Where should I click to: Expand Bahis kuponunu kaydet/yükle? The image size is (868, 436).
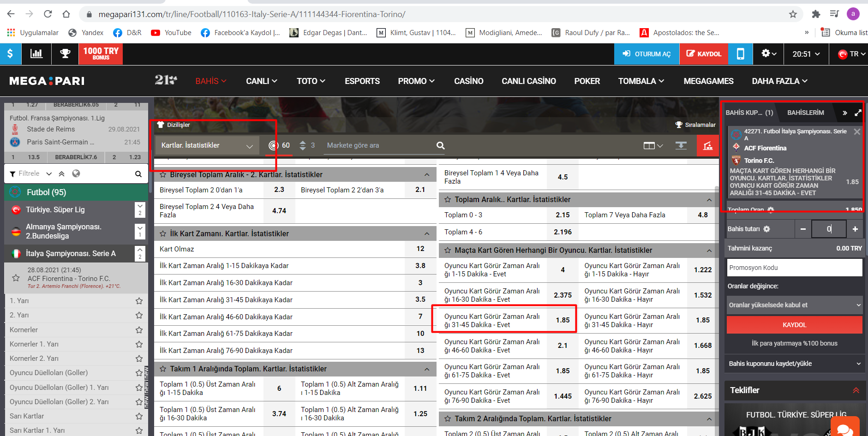pos(794,364)
